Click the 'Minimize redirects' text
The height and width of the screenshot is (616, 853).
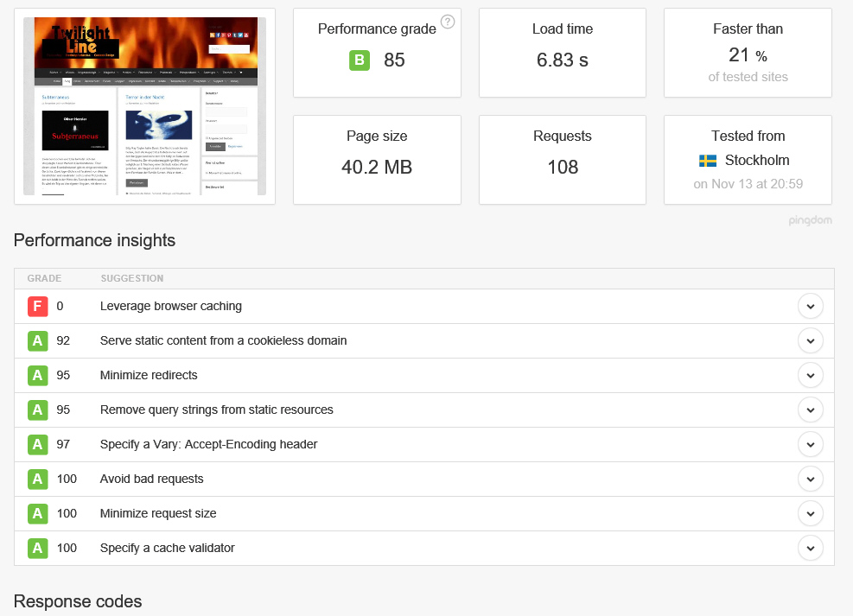149,375
